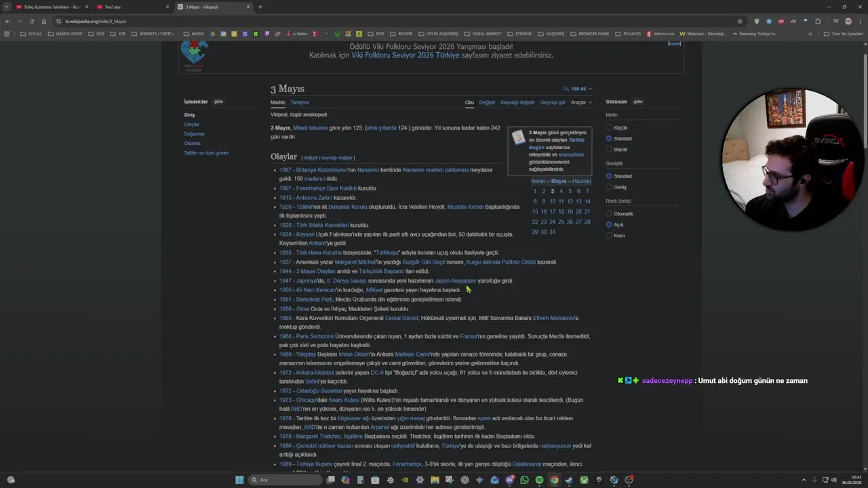Close the YouTube tab
868x488 pixels.
tap(167, 7)
